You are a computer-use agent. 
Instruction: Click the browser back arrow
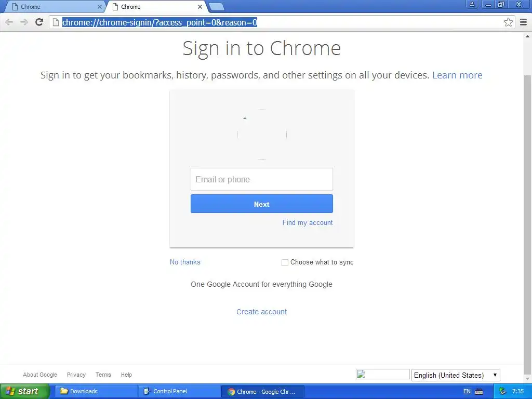[x=9, y=22]
